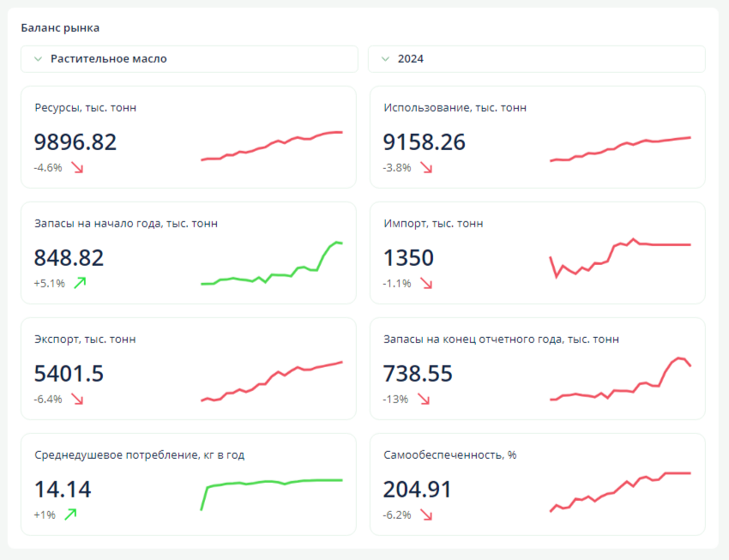The width and height of the screenshot is (729, 560).
Task: Click the red down arrow under Экспорт
Action: pos(77,399)
